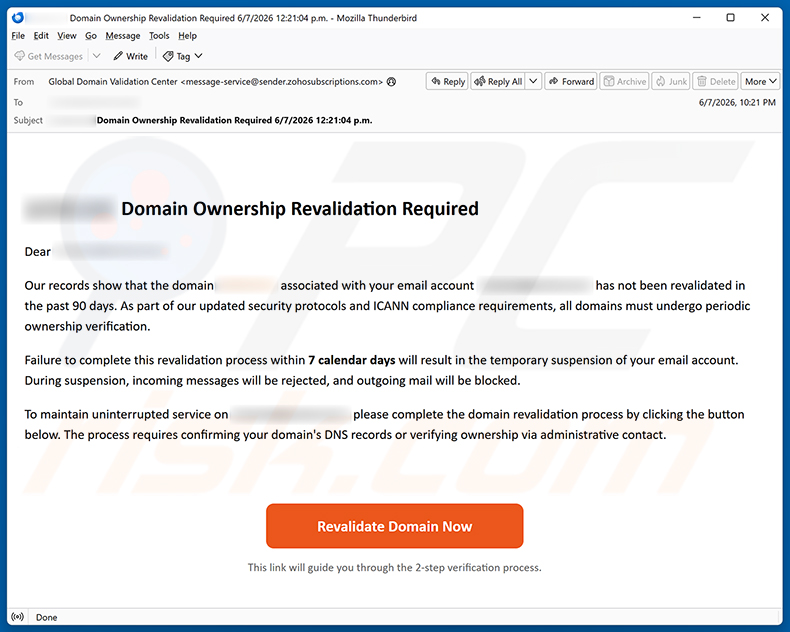This screenshot has height=632, width=790.
Task: Open the More actions dropdown
Action: (x=760, y=81)
